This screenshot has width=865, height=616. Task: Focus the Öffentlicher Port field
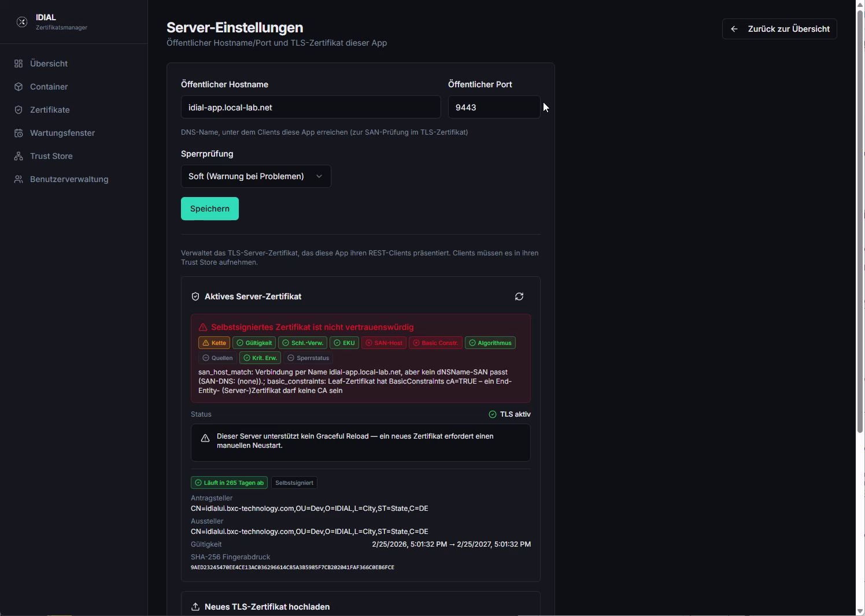click(494, 107)
